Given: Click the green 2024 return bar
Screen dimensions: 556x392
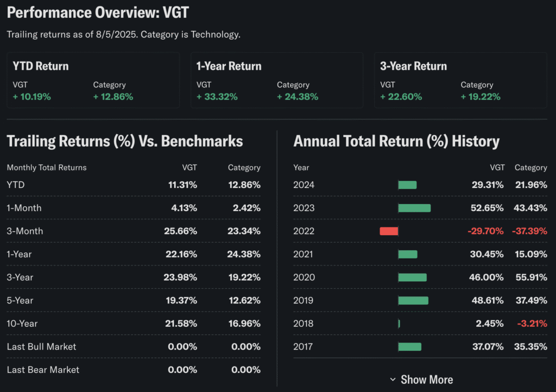Looking at the screenshot, I should point(407,185).
